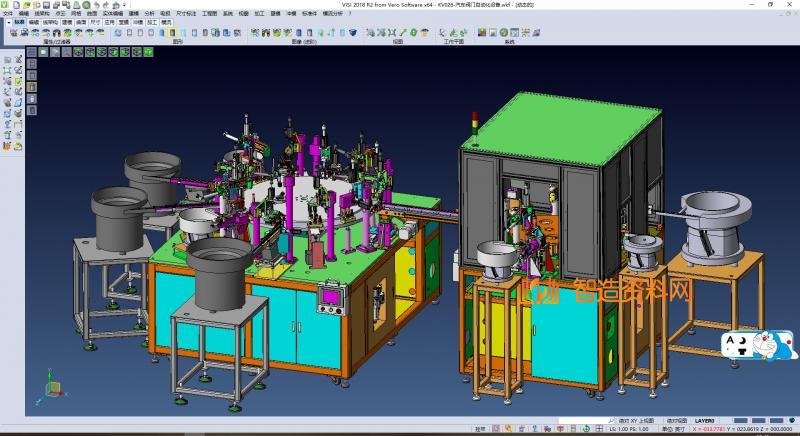Click the New file icon in quick access toolbar

click(17, 5)
